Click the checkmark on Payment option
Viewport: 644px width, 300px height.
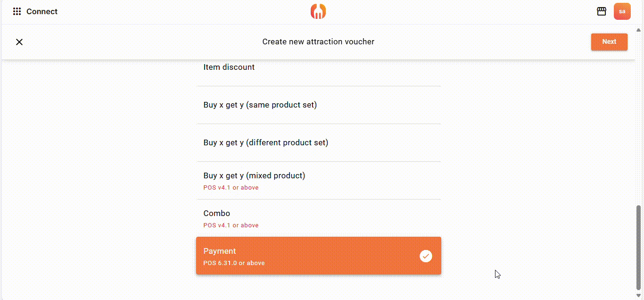pyautogui.click(x=426, y=256)
